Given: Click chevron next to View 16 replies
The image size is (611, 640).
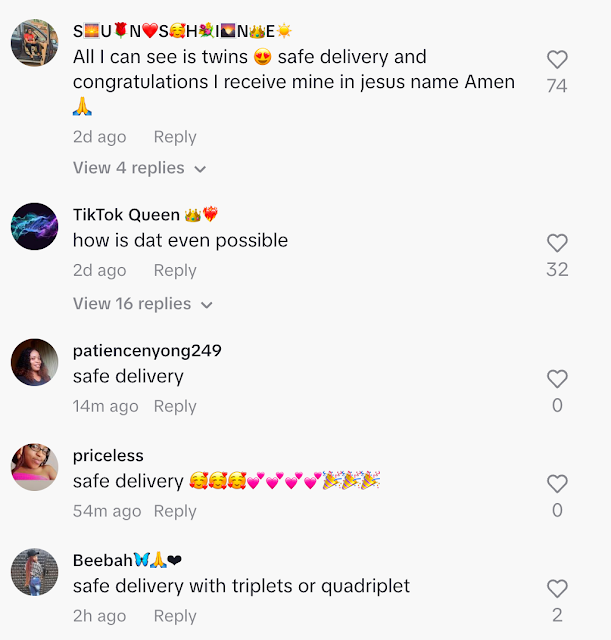Looking at the screenshot, I should 207,305.
